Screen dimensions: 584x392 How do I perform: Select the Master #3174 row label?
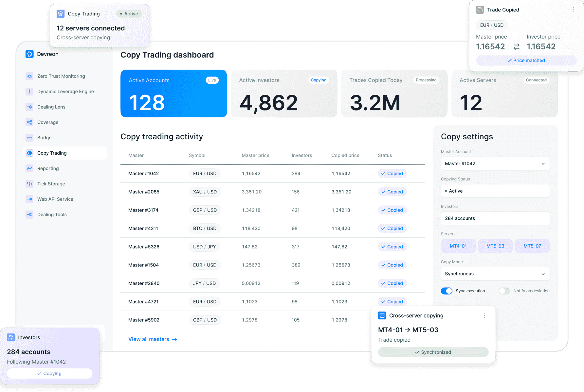pos(143,210)
